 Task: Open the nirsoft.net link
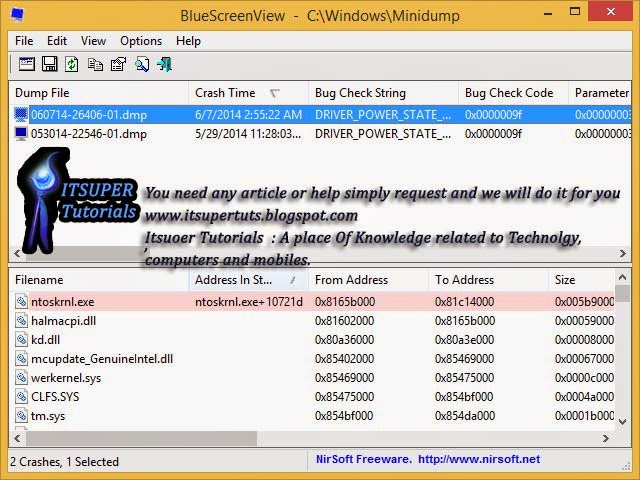pyautogui.click(x=479, y=459)
